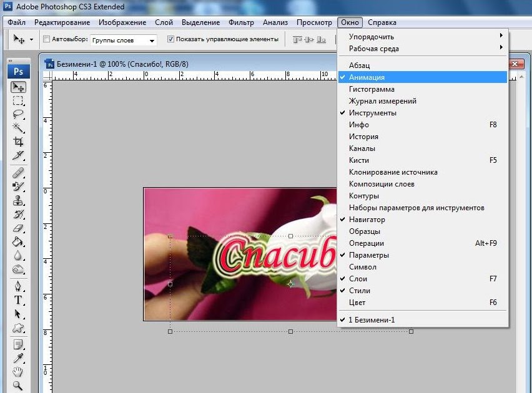Choose Операции from the Окно menu
The width and height of the screenshot is (532, 393).
point(423,243)
